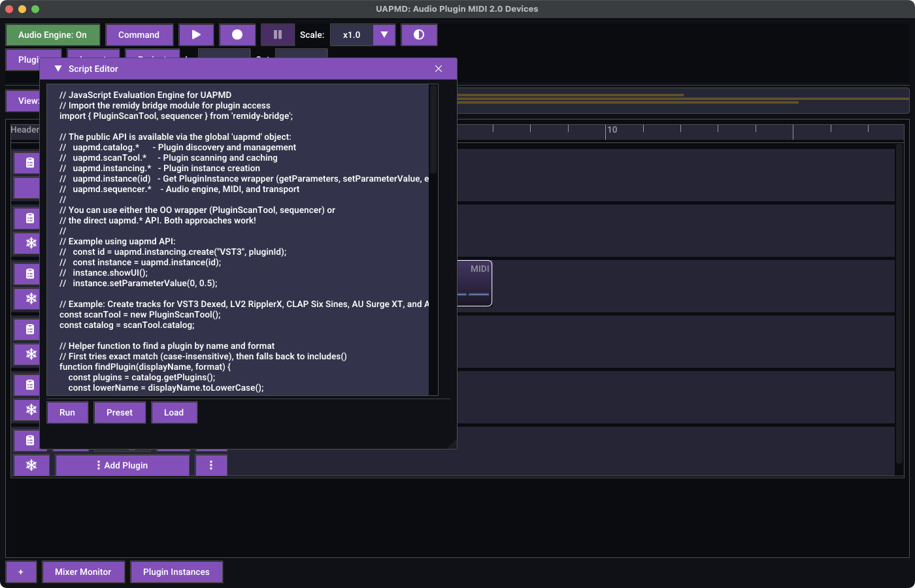The image size is (915, 588).
Task: Click the comment line 'uapmd.catalog.*'
Action: 178,147
